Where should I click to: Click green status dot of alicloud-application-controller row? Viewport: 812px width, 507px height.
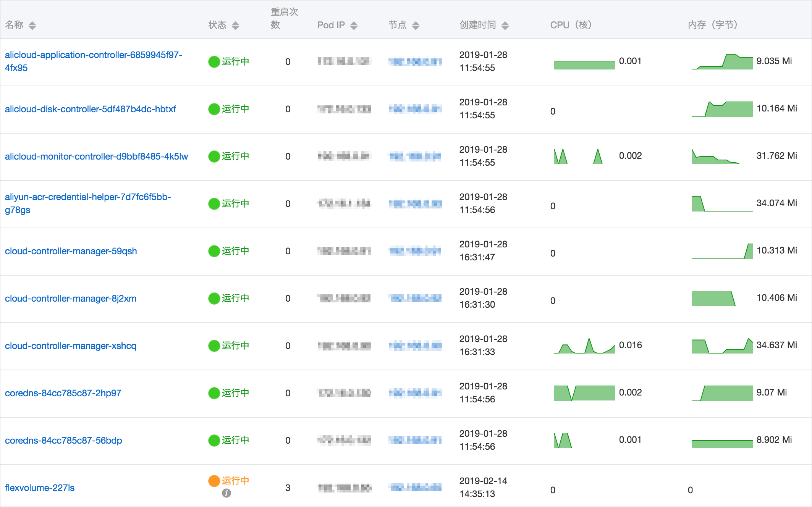214,61
